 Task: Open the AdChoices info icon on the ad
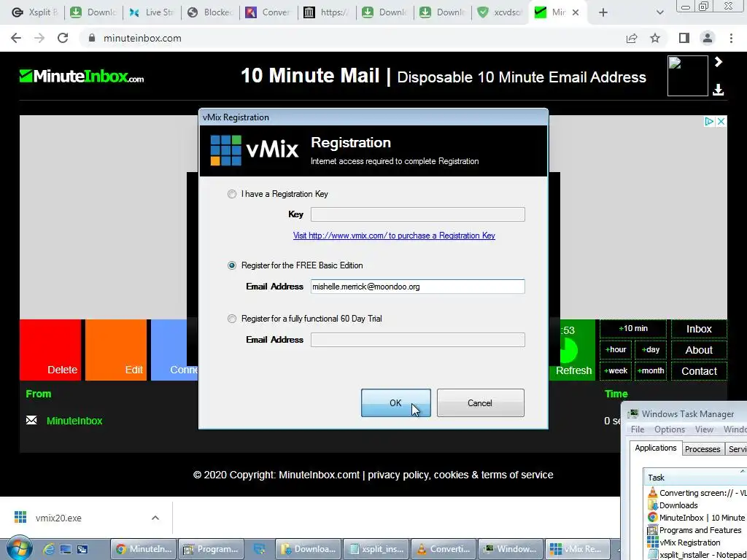[x=709, y=122]
